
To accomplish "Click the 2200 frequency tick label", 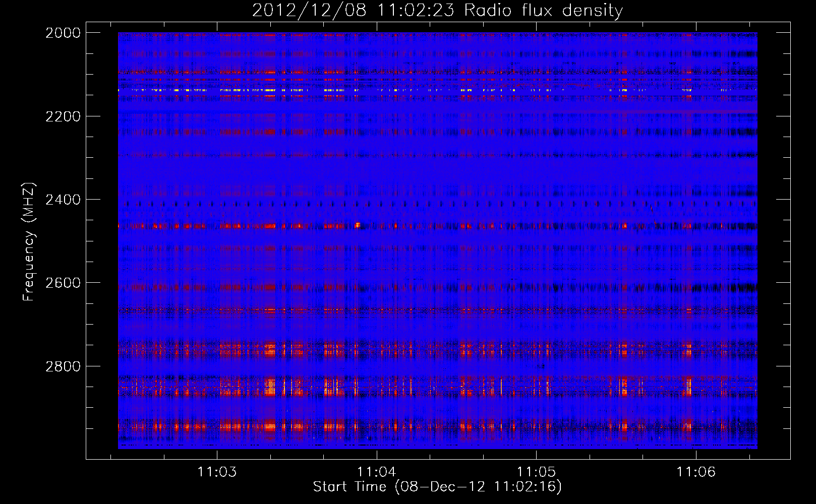I will tap(63, 116).
